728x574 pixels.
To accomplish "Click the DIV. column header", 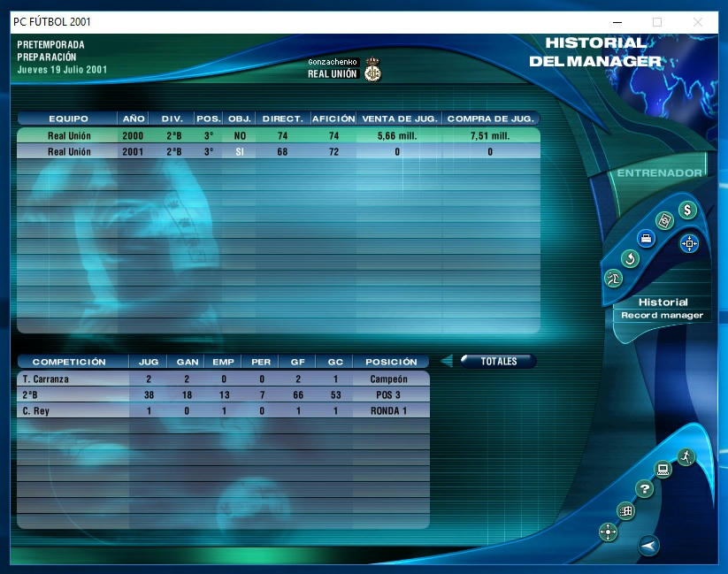I will point(172,119).
